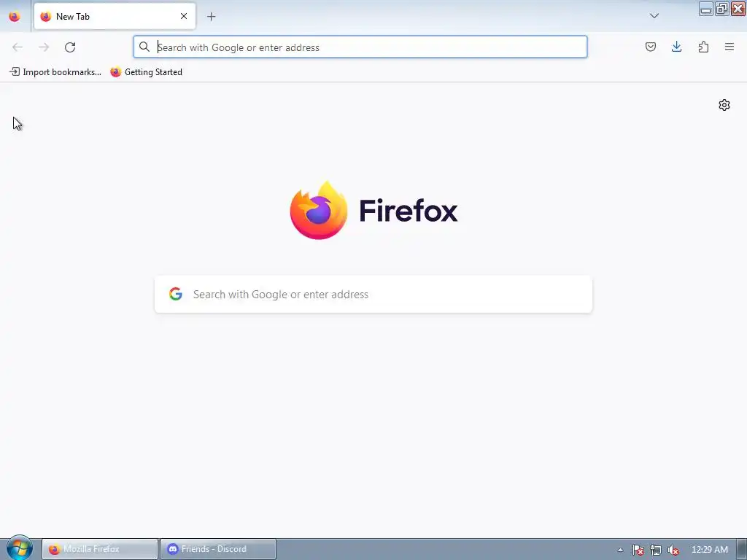The width and height of the screenshot is (747, 560).
Task: Expand the list all tabs chevron
Action: [x=654, y=16]
